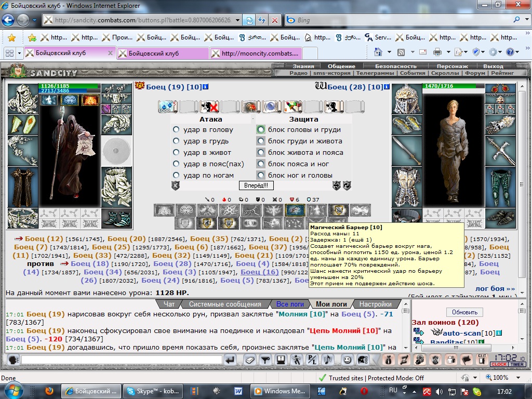
Task: Click fighter link Боец (16)
Action: 260,272
